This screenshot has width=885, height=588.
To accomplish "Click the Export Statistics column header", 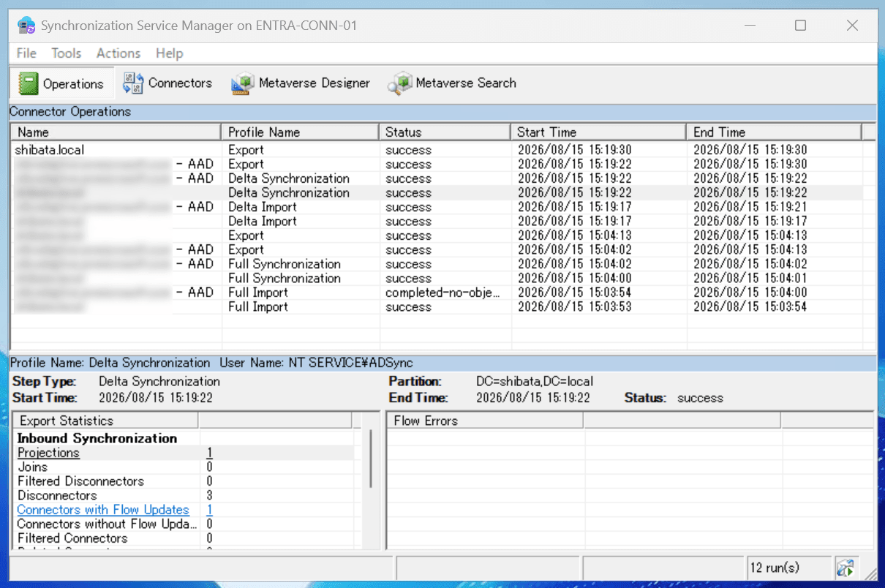I will tap(105, 421).
